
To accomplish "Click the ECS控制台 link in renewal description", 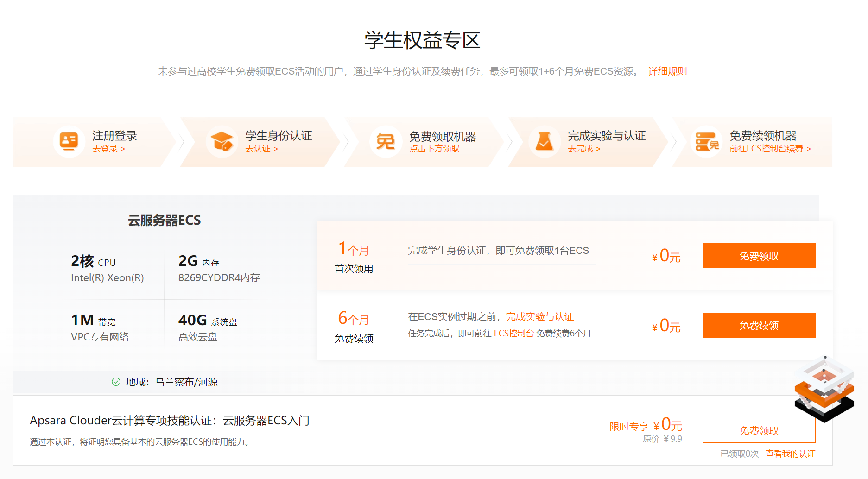I will point(513,334).
